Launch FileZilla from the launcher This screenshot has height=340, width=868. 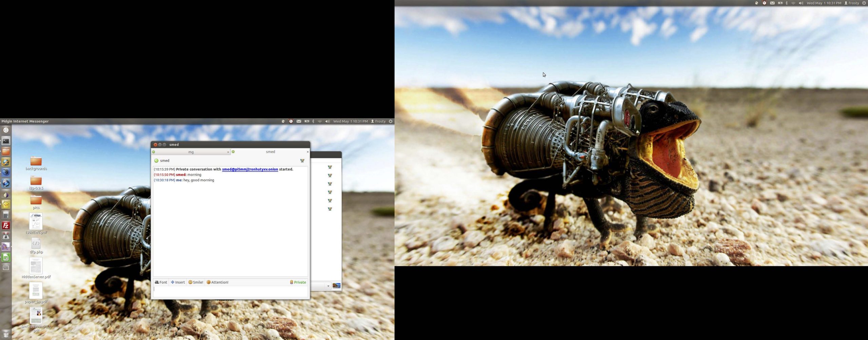6,226
